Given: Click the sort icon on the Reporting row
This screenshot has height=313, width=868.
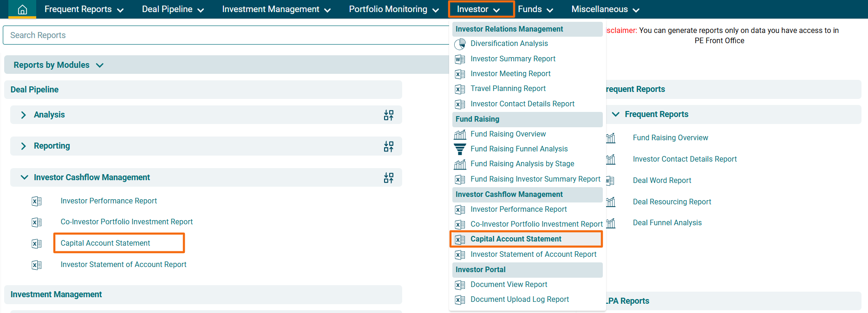Looking at the screenshot, I should coord(389,146).
